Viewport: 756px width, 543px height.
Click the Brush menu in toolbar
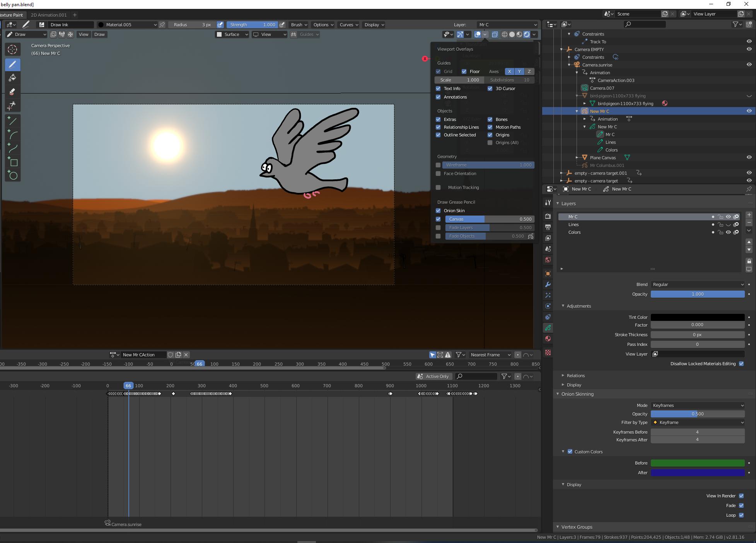(299, 25)
